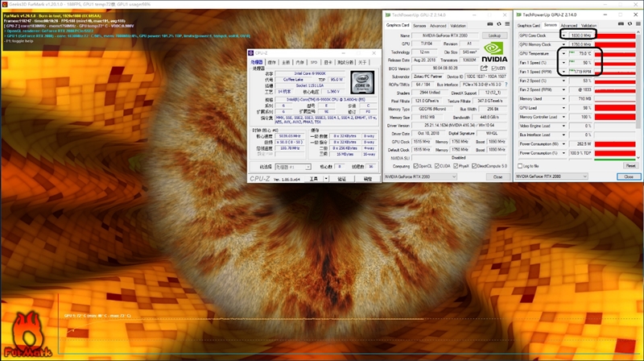Toggle the OpenCL checkbox

415,166
